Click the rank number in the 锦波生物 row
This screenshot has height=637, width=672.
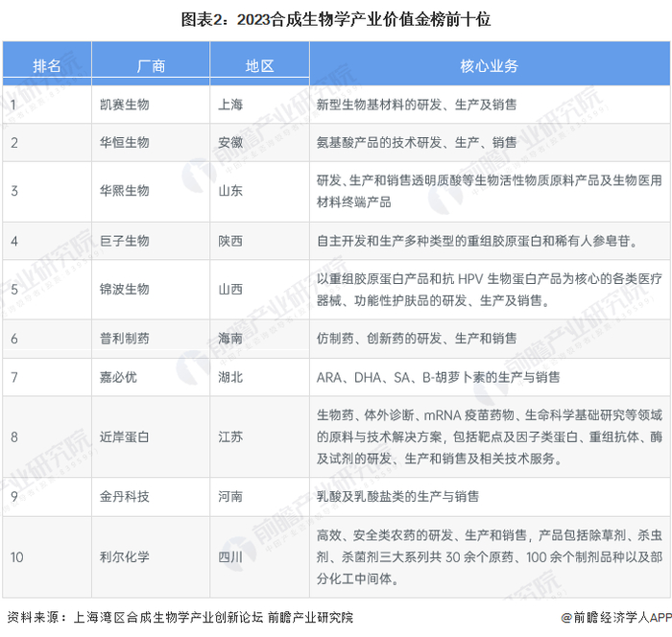(14, 289)
